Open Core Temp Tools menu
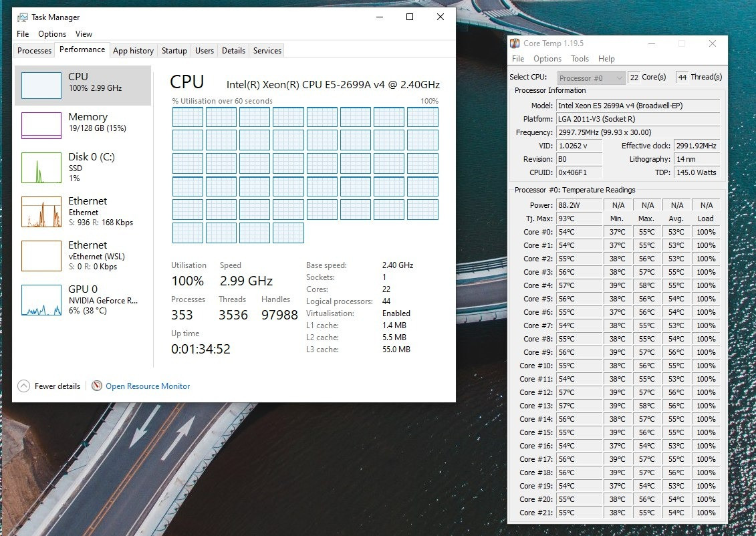Viewport: 756px width, 536px height. (580, 59)
